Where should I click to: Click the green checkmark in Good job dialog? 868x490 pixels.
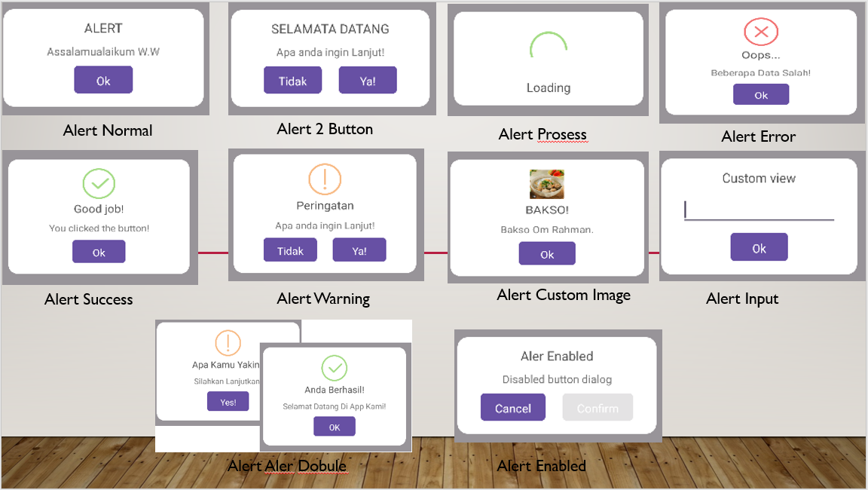99,183
